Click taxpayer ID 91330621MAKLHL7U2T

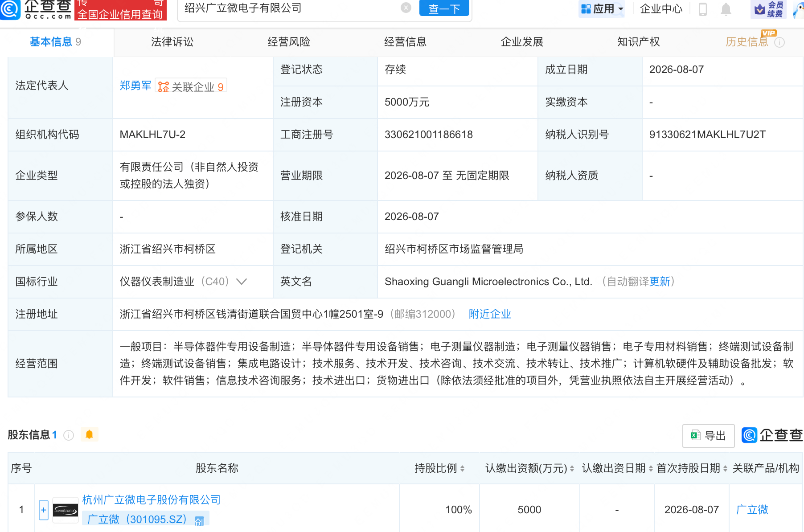click(x=707, y=135)
